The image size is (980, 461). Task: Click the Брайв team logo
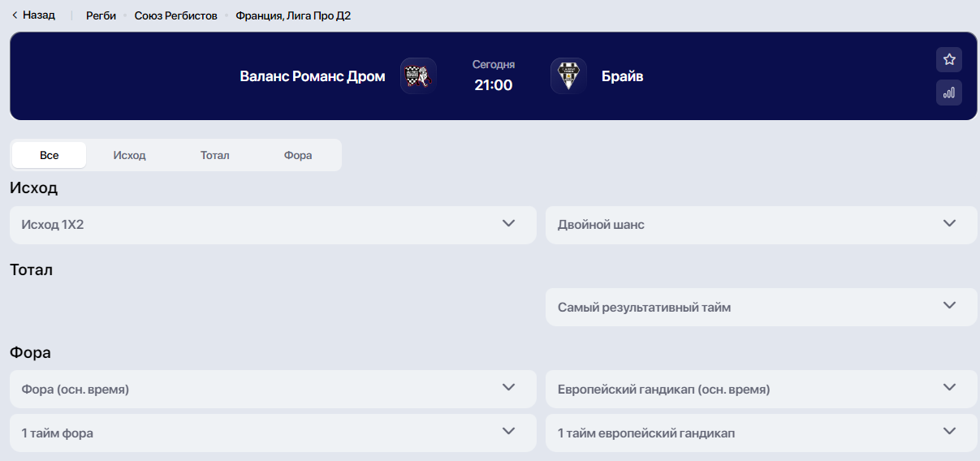(568, 76)
